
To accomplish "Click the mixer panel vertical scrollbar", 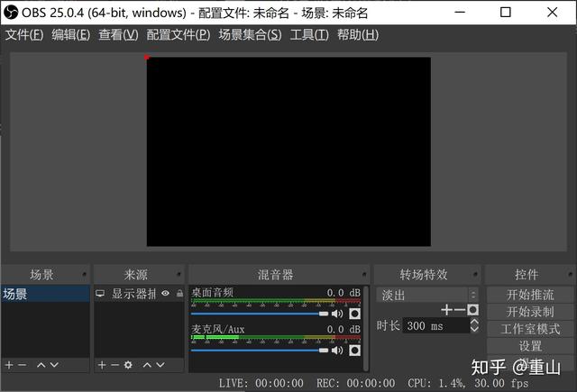I will click(366, 328).
